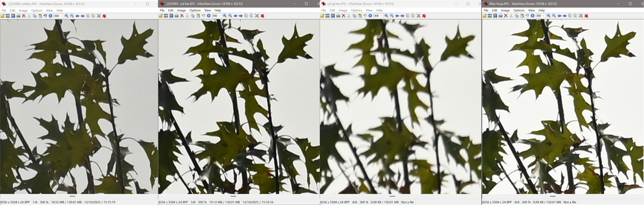Open settings wrench icon in filter hoya.JPG
This screenshot has height=205, width=644.
[x=581, y=16]
